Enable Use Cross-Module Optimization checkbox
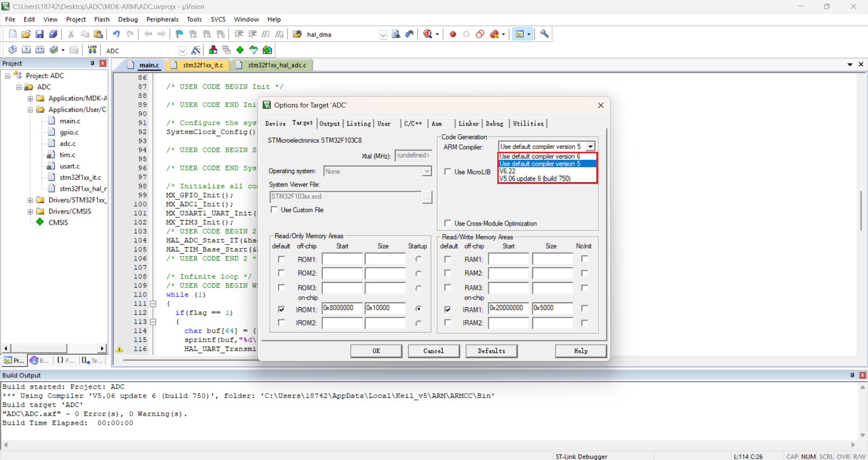868x460 pixels. (x=448, y=223)
